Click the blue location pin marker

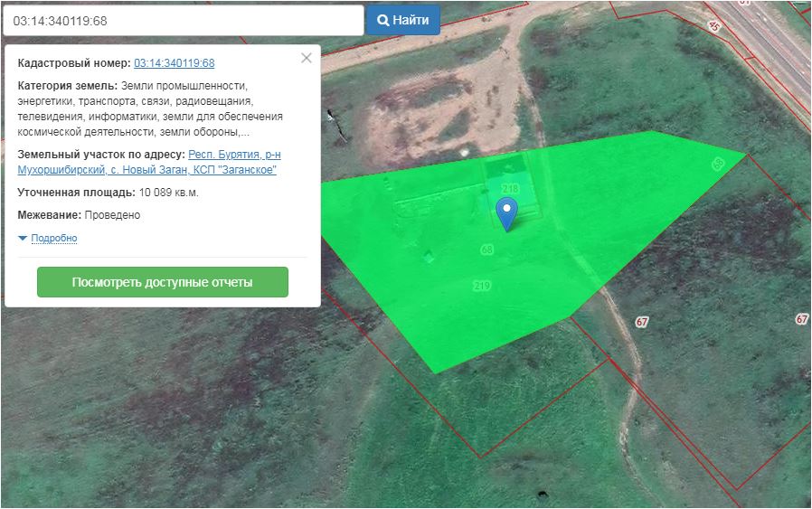point(507,213)
